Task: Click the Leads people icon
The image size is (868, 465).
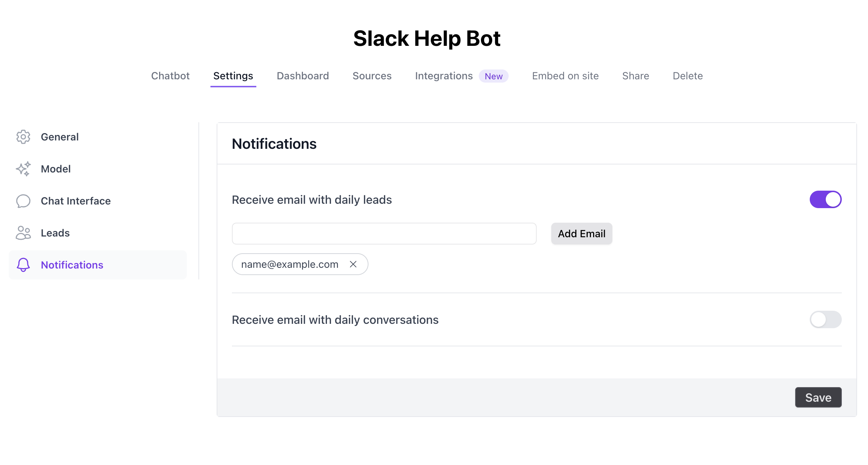Action: [23, 233]
